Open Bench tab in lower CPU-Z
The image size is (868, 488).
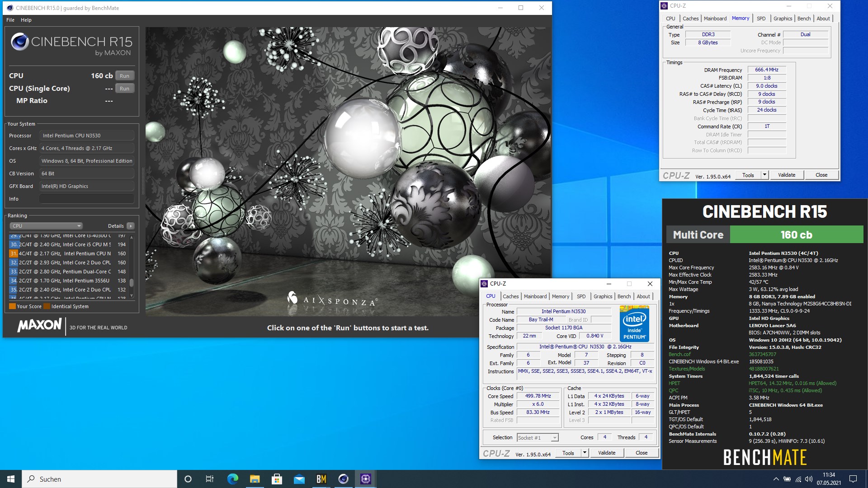tap(624, 296)
